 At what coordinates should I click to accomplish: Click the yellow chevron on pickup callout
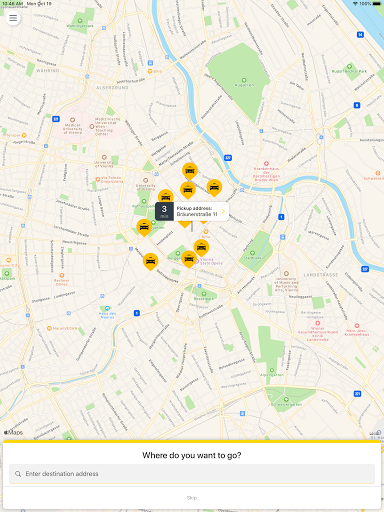point(223,211)
